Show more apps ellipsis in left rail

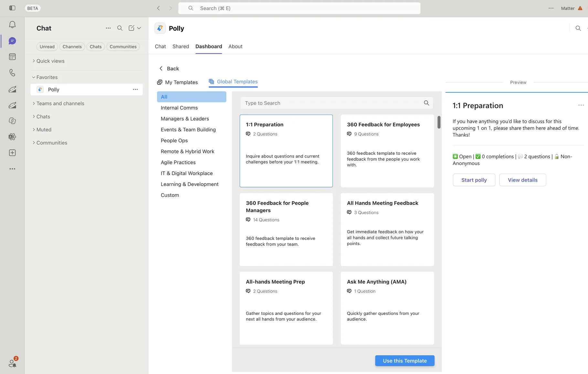tap(12, 169)
